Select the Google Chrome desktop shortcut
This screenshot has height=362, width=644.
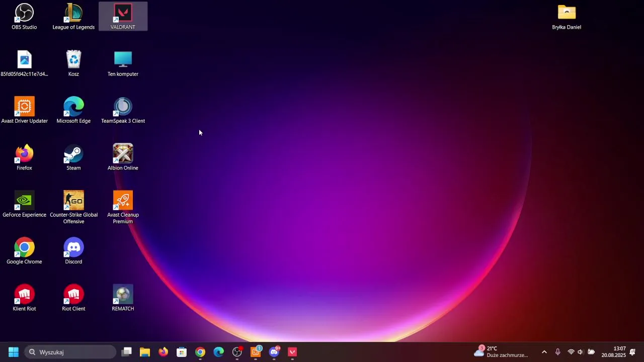[24, 251]
